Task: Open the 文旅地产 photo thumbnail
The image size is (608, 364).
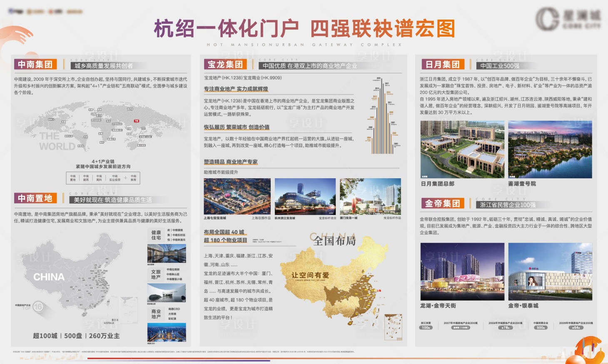Action: (167, 293)
